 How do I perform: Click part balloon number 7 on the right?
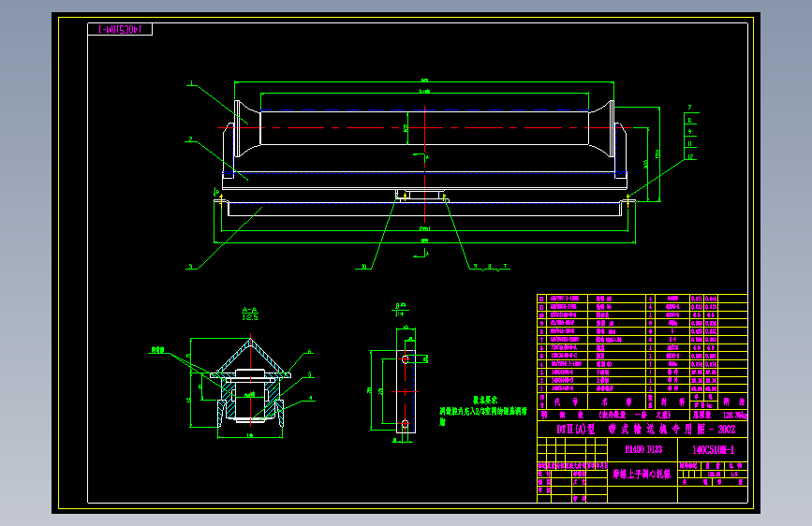pos(690,108)
